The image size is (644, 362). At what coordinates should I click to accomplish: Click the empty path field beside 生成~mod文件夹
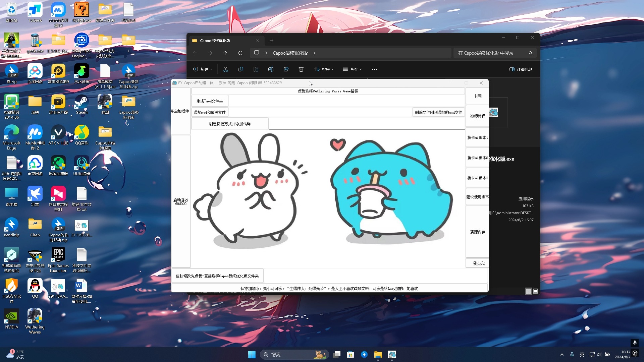346,101
